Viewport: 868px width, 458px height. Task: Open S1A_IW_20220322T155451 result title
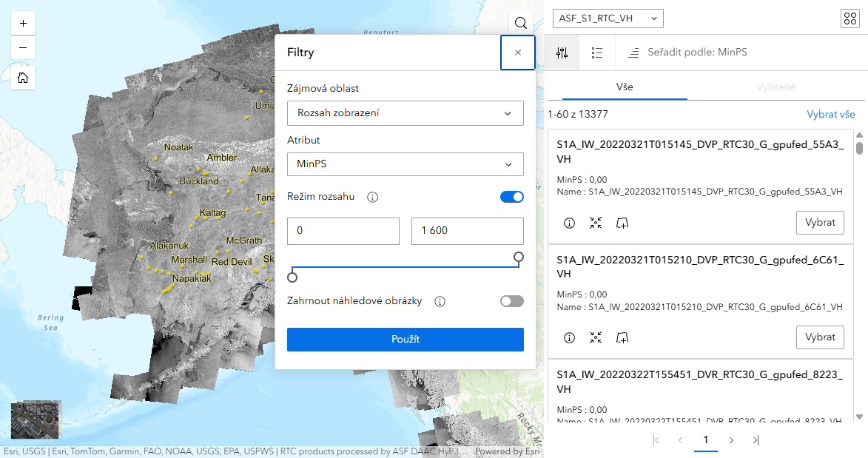pyautogui.click(x=700, y=382)
